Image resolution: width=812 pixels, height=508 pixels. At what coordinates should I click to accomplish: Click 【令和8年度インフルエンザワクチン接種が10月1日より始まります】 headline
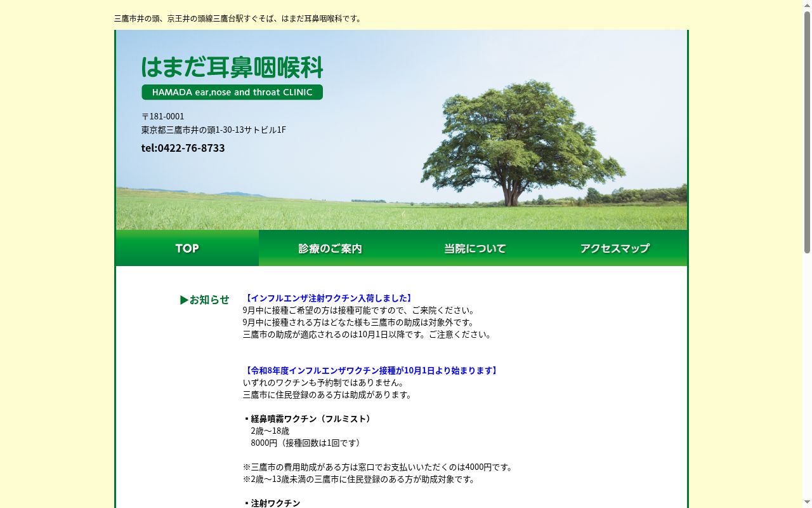pyautogui.click(x=371, y=370)
